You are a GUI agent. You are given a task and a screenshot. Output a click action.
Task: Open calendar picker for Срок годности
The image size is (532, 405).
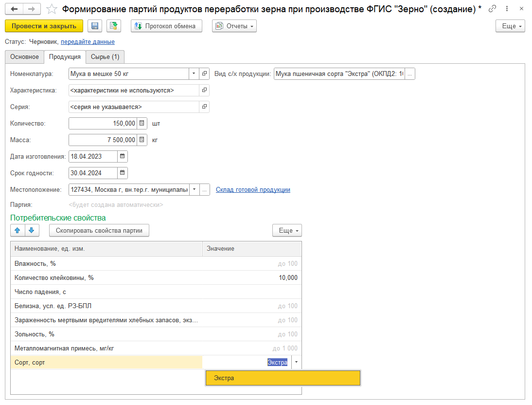click(x=123, y=173)
